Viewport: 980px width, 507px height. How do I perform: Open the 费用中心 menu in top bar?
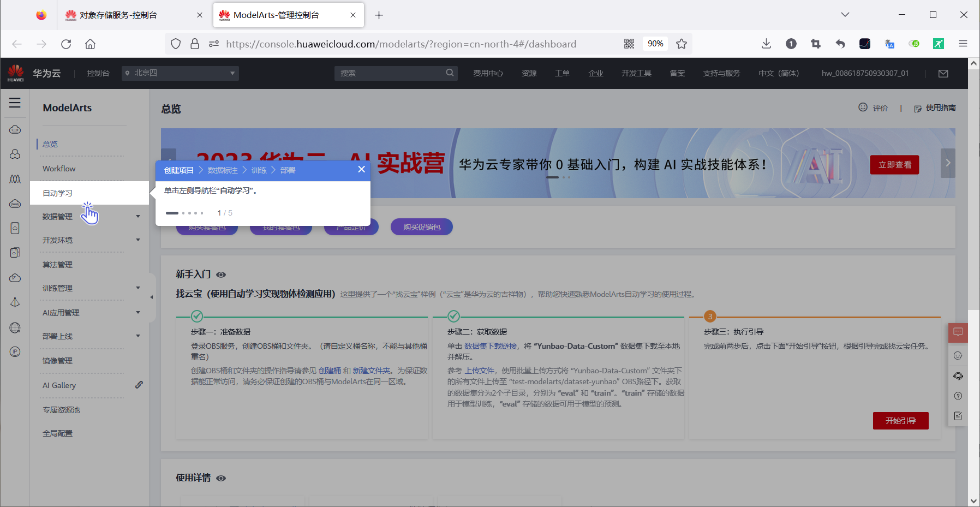(488, 73)
